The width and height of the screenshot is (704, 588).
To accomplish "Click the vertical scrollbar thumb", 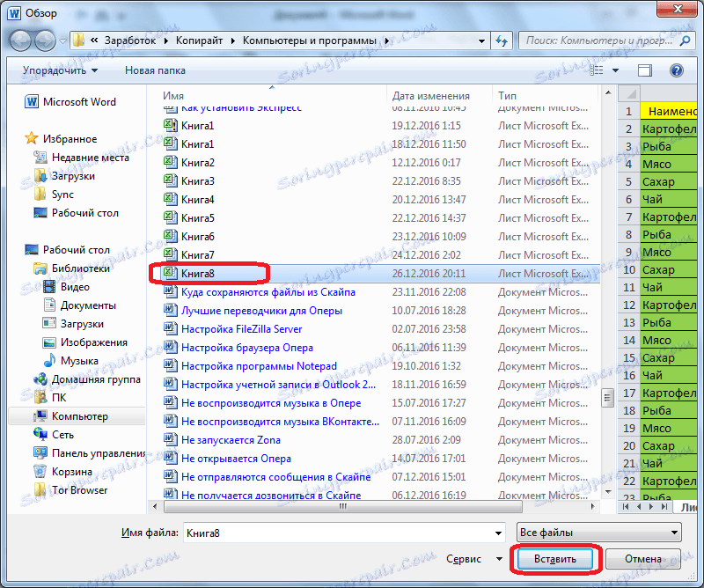I will [607, 397].
